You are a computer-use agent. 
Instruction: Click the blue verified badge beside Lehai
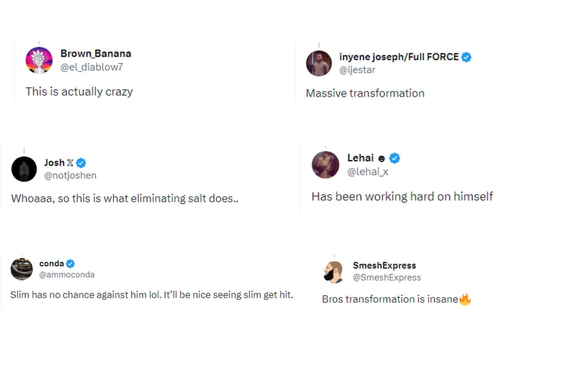click(x=394, y=158)
